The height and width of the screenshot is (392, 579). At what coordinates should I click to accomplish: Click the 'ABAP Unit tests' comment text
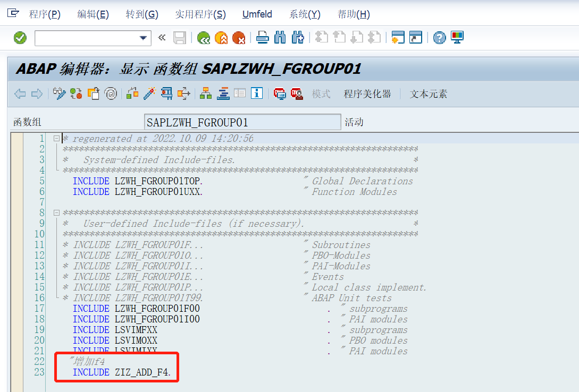(x=351, y=298)
